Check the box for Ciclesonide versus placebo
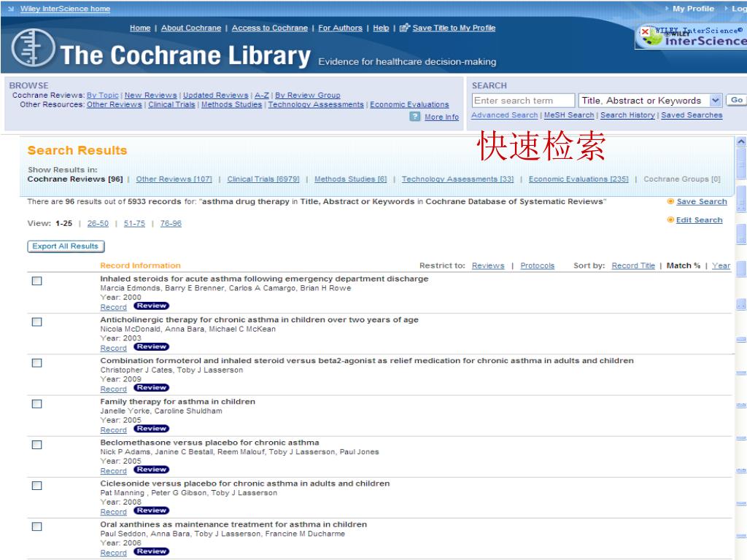The image size is (747, 560). click(36, 486)
